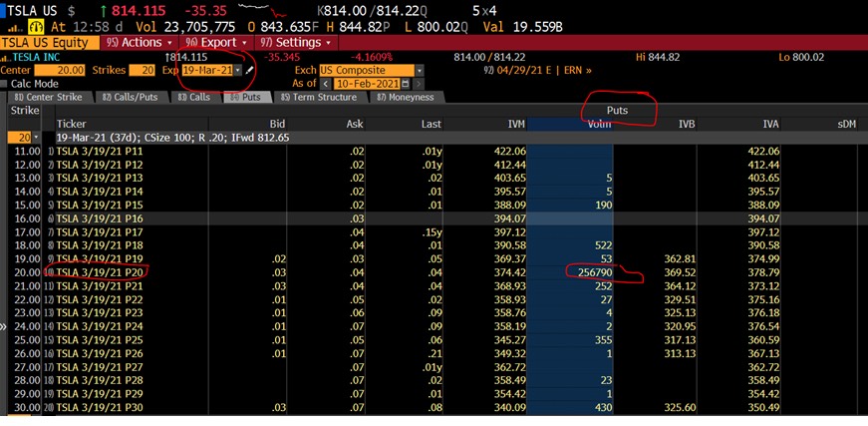Select ticker TSLA 3/19/21 P18
Image resolution: width=868 pixels, height=426 pixels.
coord(101,245)
